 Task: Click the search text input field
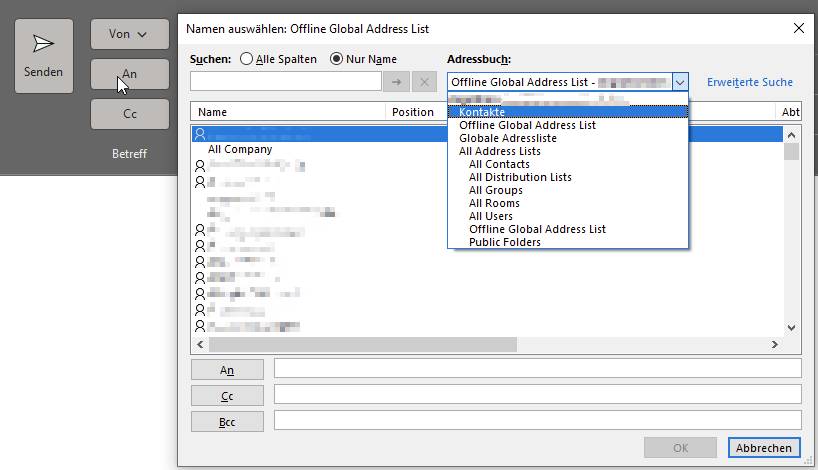(x=286, y=82)
